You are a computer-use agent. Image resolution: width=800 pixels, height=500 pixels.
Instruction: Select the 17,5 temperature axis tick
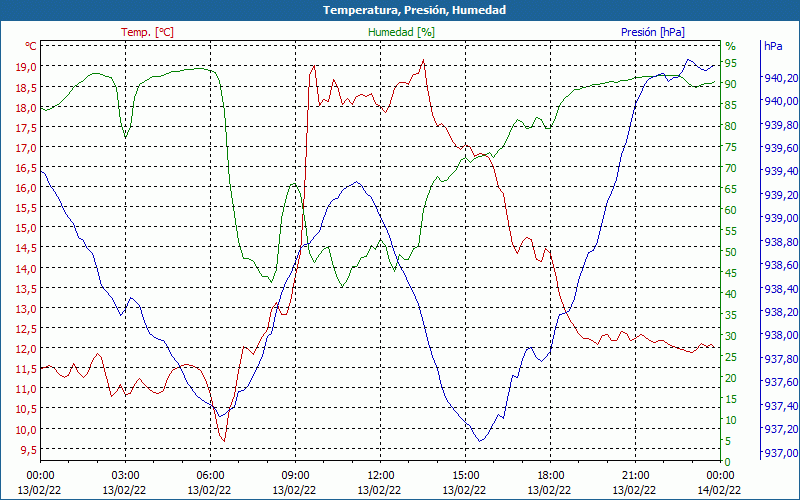click(27, 128)
